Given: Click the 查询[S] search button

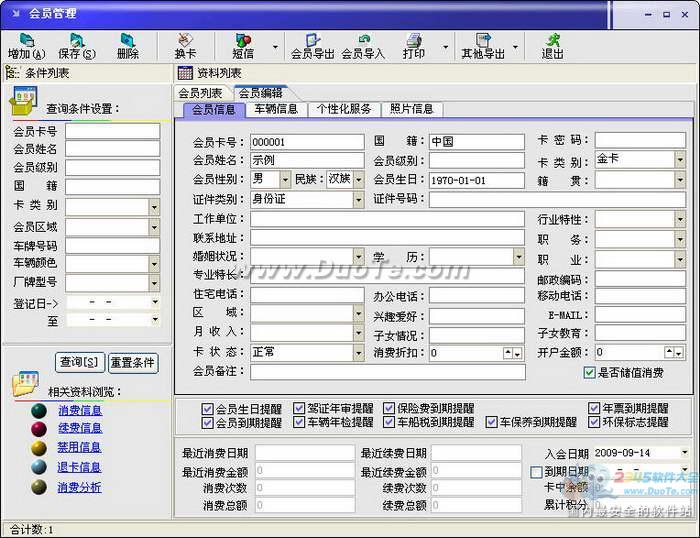Looking at the screenshot, I should pyautogui.click(x=79, y=362).
